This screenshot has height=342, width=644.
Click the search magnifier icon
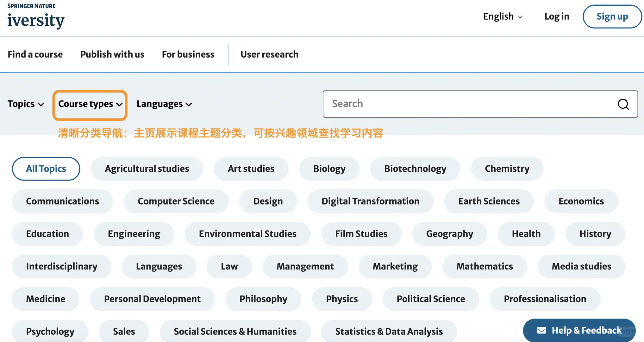point(623,104)
